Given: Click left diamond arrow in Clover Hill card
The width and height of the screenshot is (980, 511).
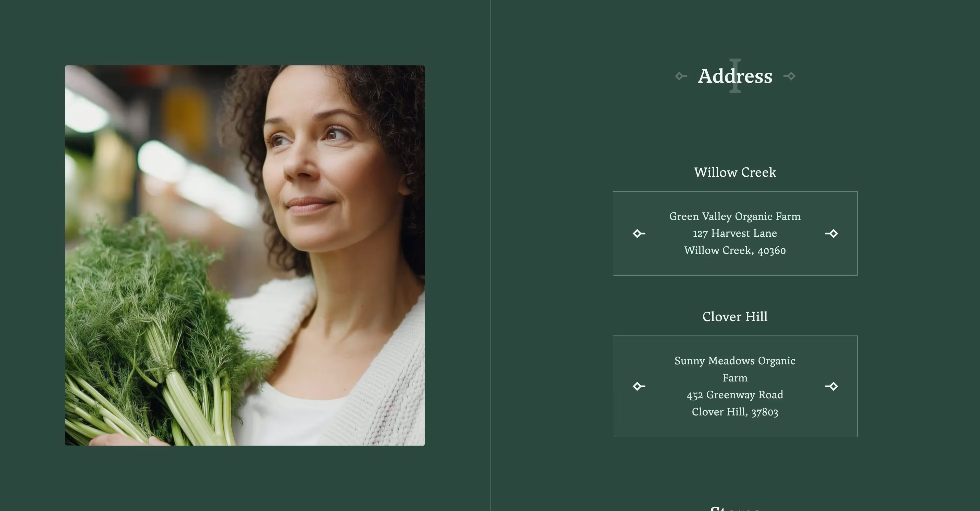Looking at the screenshot, I should pos(639,387).
